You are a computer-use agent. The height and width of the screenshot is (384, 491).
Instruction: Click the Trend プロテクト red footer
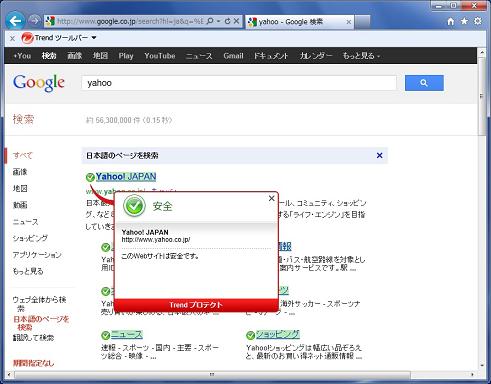[196, 305]
